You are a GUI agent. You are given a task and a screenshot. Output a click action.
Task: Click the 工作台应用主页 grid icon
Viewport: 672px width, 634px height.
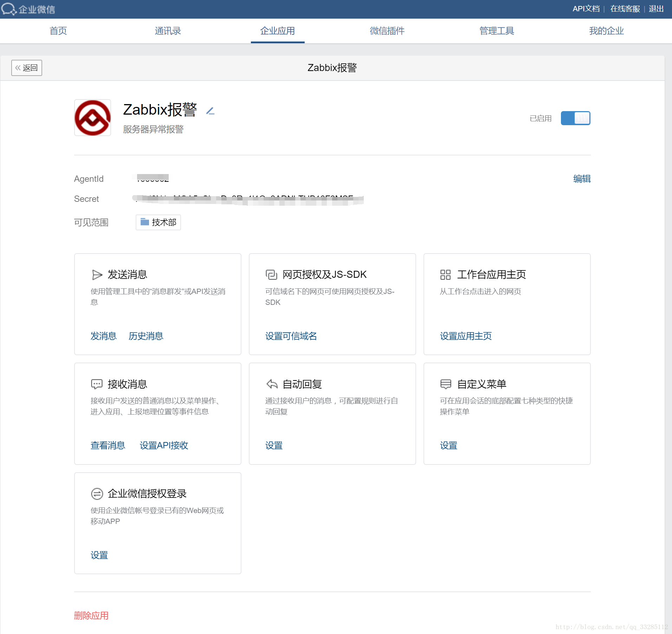click(x=445, y=275)
